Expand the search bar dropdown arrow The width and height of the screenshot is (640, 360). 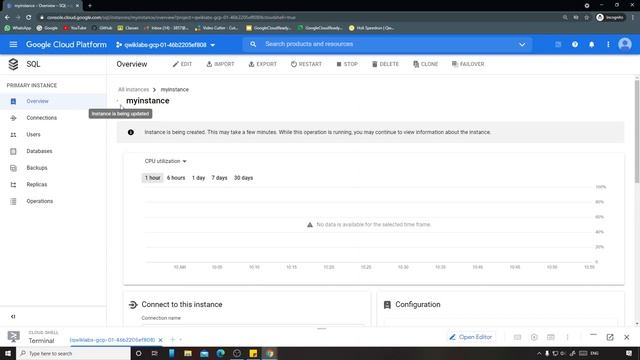click(x=522, y=44)
